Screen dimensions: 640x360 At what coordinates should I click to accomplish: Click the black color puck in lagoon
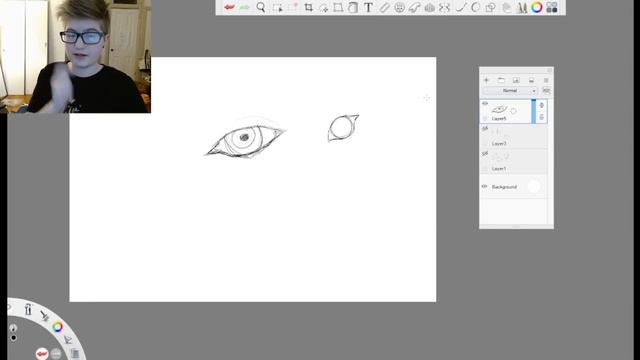tap(13, 338)
